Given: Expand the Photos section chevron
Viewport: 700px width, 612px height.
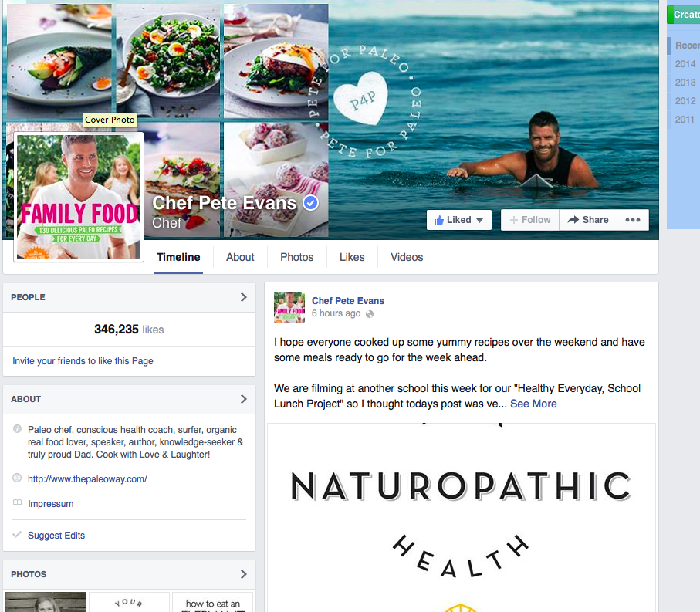Looking at the screenshot, I should tap(244, 574).
